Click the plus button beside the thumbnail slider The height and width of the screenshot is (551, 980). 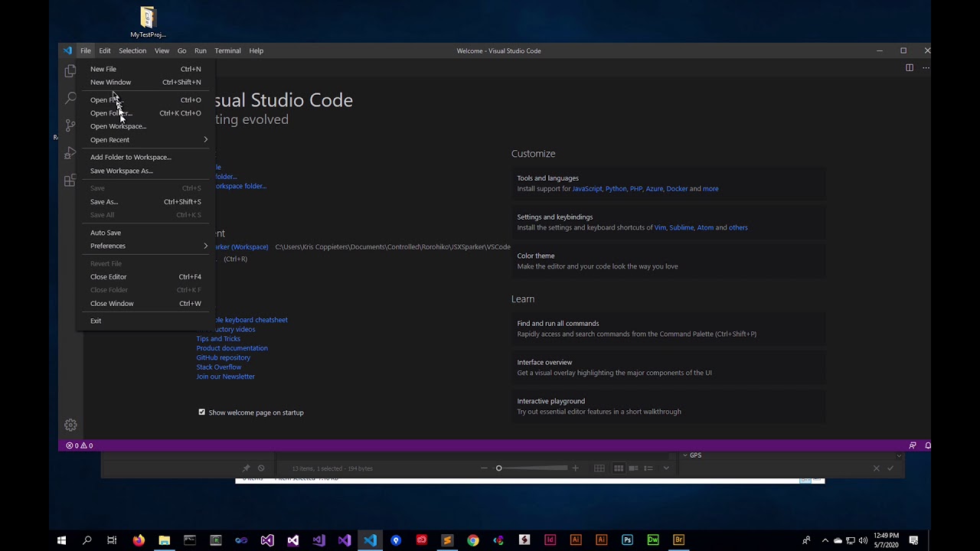[x=576, y=468]
